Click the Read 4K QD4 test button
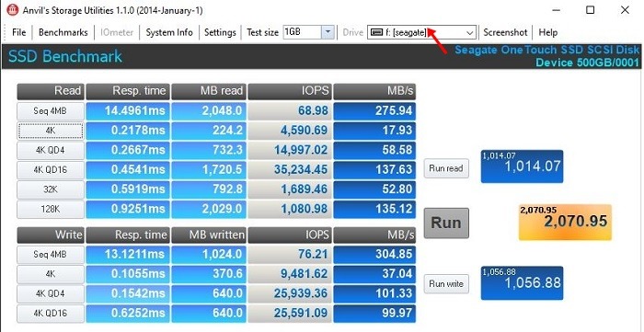644x332 pixels. point(51,150)
